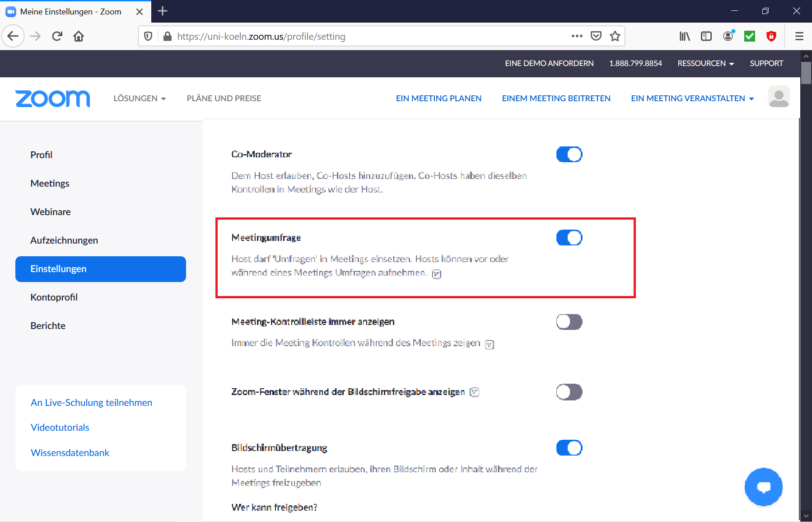This screenshot has height=522, width=812.
Task: Open the Wissensdatenbank link
Action: (70, 453)
